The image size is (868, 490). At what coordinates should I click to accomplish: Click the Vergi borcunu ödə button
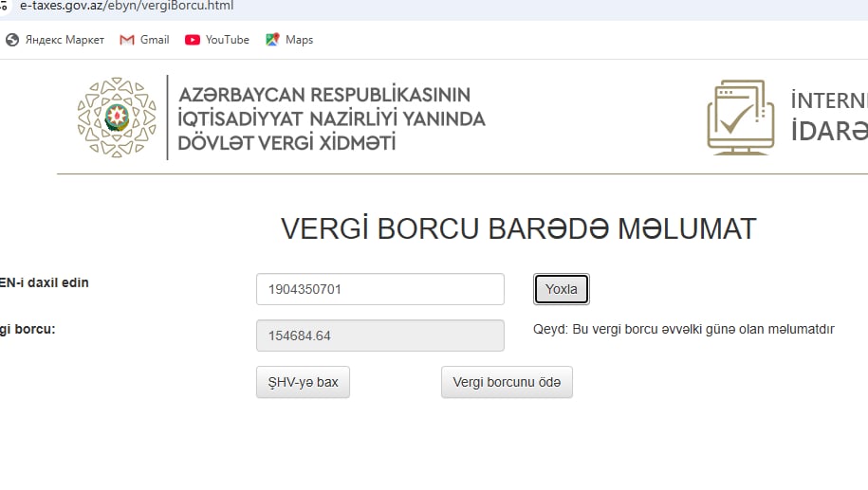[x=507, y=383]
